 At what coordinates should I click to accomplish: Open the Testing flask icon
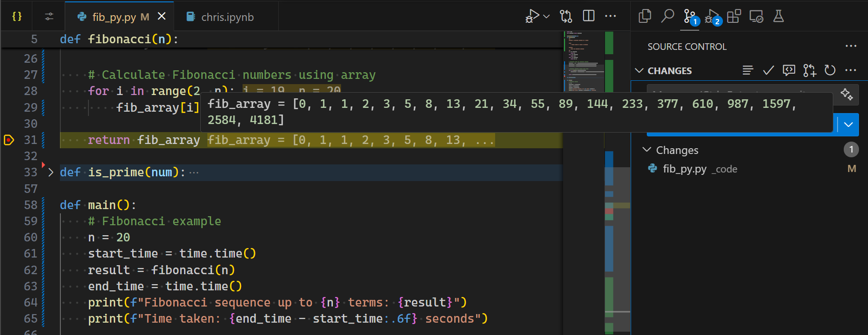pyautogui.click(x=778, y=16)
